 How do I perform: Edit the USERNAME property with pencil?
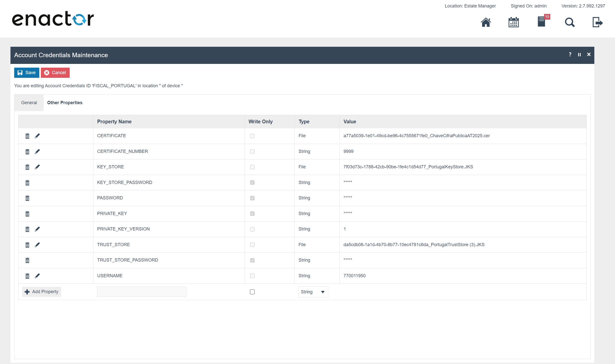[x=37, y=276]
